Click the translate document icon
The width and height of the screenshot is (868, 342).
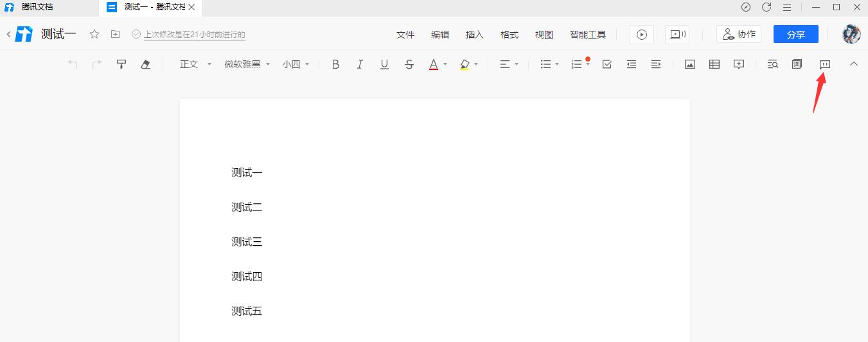797,64
